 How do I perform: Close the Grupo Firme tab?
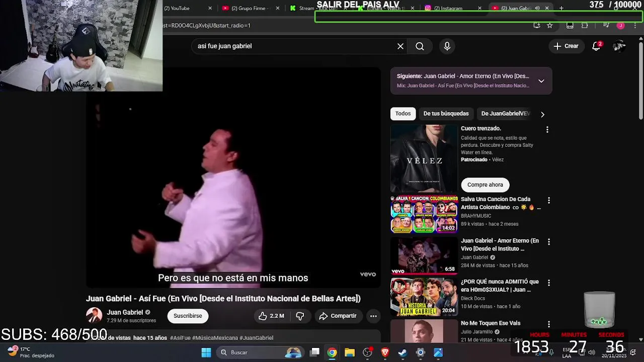coord(278,8)
